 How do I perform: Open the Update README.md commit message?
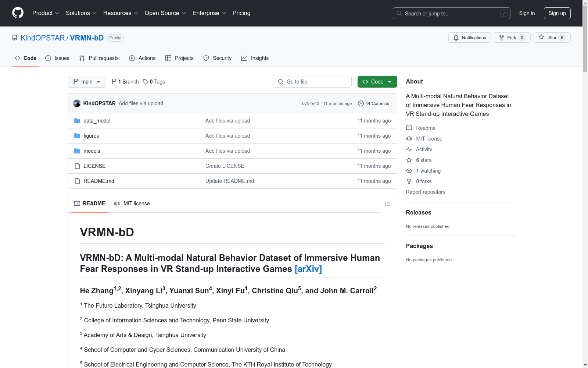pos(230,181)
